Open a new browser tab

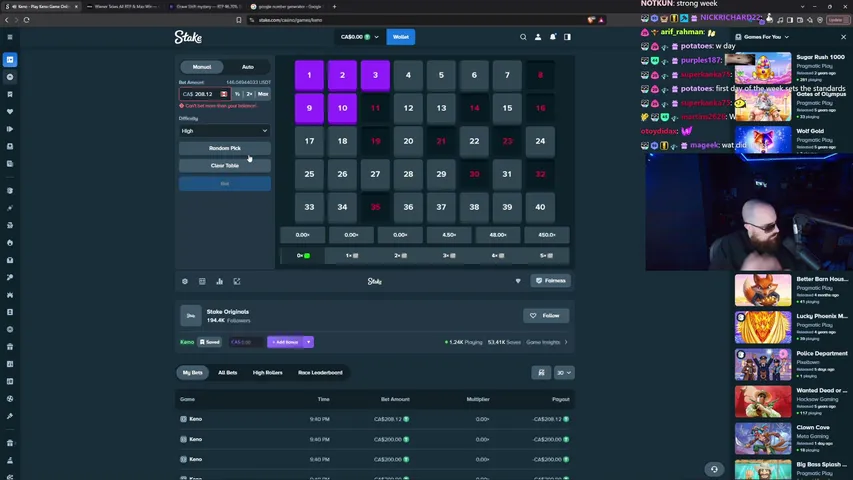coord(334,7)
